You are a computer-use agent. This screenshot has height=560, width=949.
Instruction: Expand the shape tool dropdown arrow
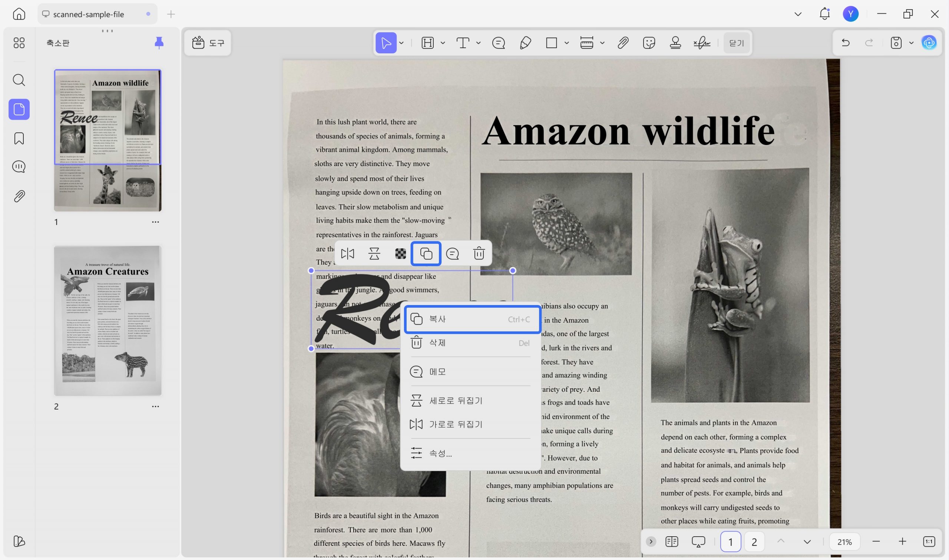[566, 43]
